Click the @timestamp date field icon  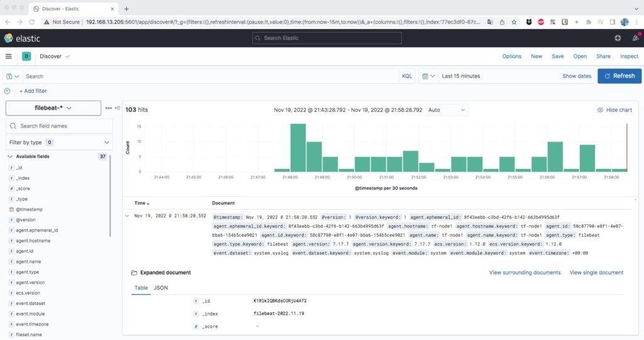pos(11,209)
